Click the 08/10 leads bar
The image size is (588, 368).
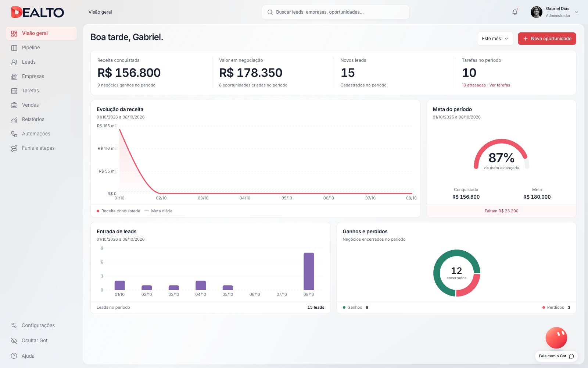309,271
